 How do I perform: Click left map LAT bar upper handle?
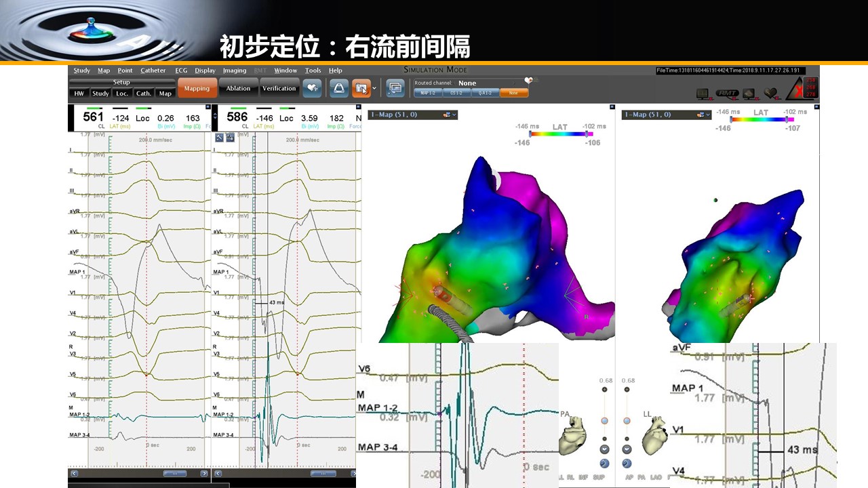pyautogui.click(x=586, y=134)
